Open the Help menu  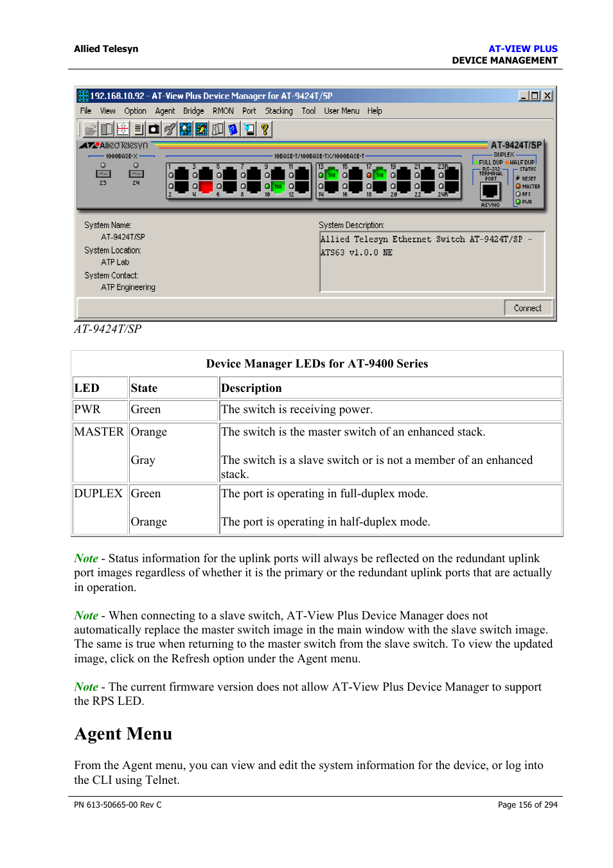click(375, 111)
